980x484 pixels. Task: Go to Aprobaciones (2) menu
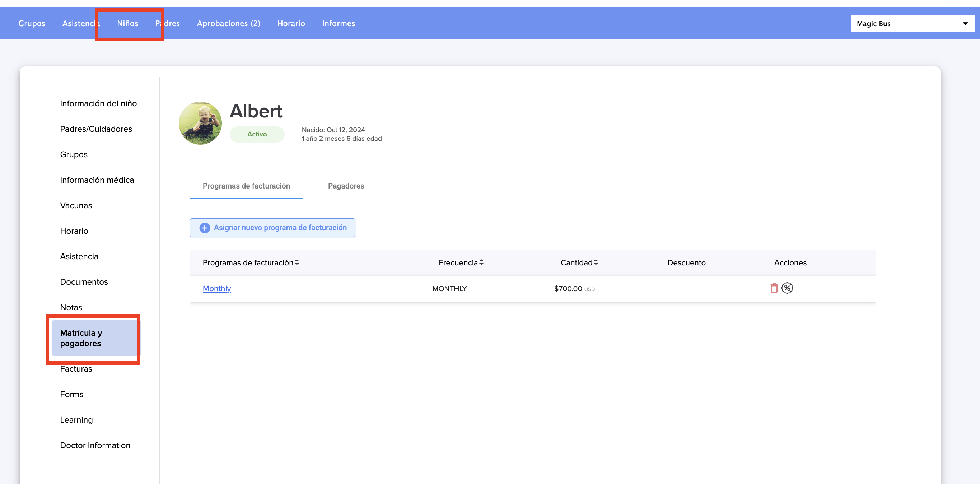228,24
